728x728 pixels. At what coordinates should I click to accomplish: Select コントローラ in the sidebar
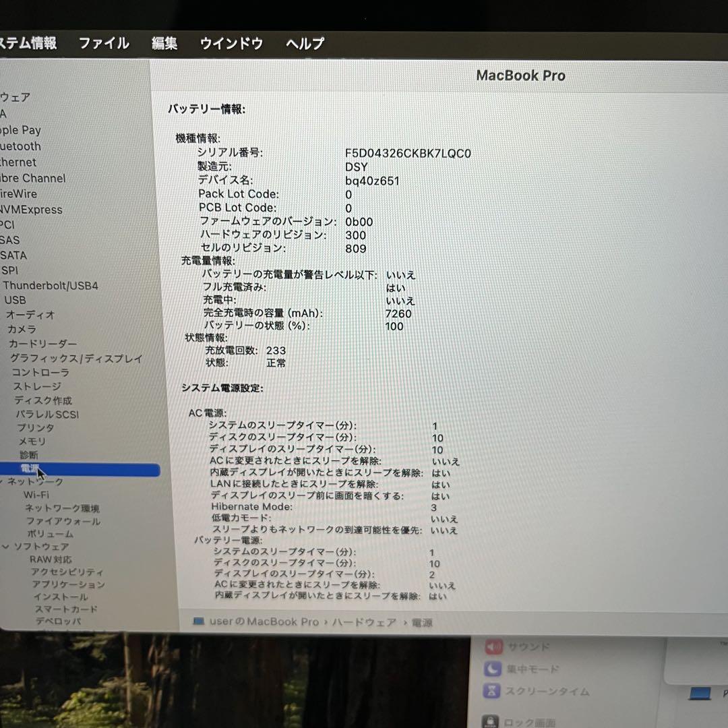(x=40, y=372)
